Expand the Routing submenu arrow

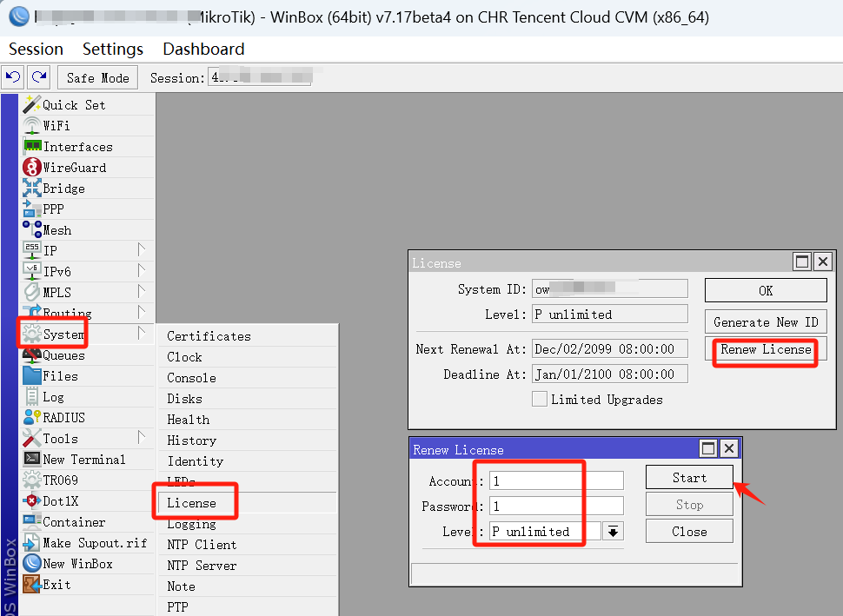(x=141, y=312)
